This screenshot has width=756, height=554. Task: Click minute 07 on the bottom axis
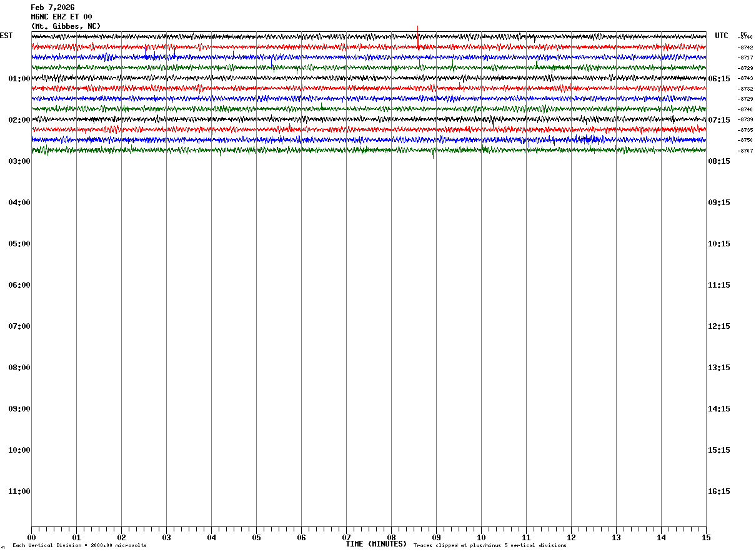[x=346, y=538]
